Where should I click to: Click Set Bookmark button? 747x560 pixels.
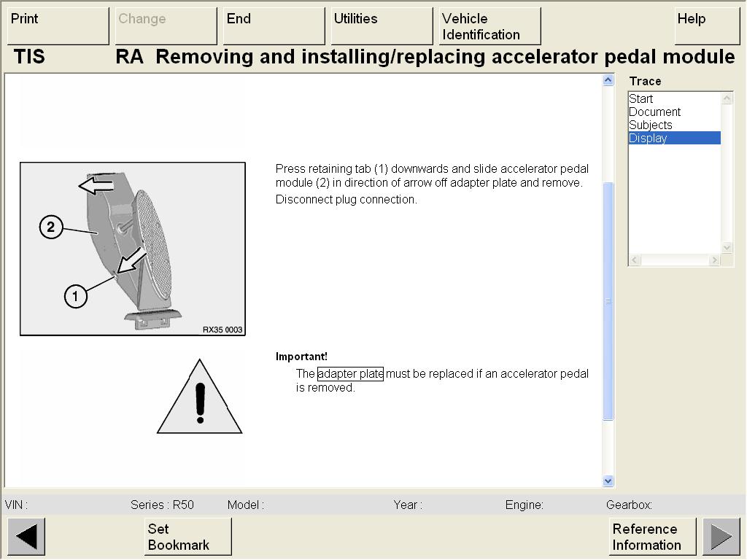(x=187, y=537)
